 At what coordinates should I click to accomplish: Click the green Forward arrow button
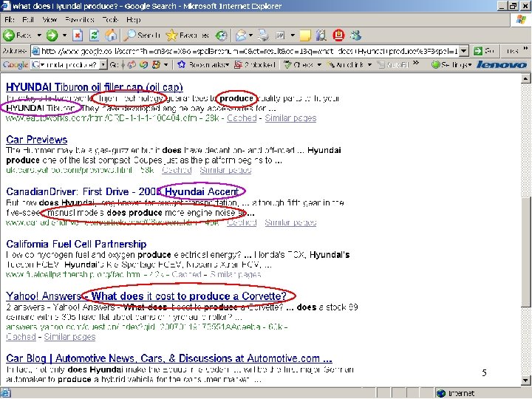52,35
